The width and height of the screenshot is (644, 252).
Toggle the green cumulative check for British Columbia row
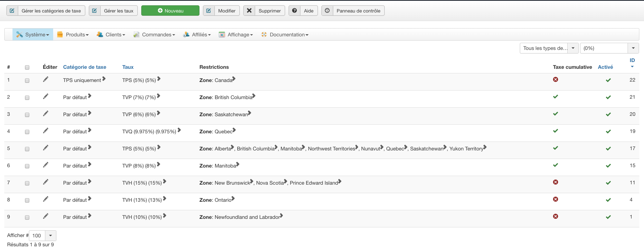[556, 97]
